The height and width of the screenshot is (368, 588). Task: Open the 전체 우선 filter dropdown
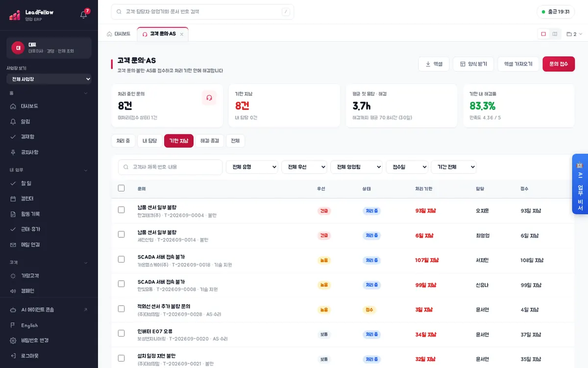tap(304, 167)
